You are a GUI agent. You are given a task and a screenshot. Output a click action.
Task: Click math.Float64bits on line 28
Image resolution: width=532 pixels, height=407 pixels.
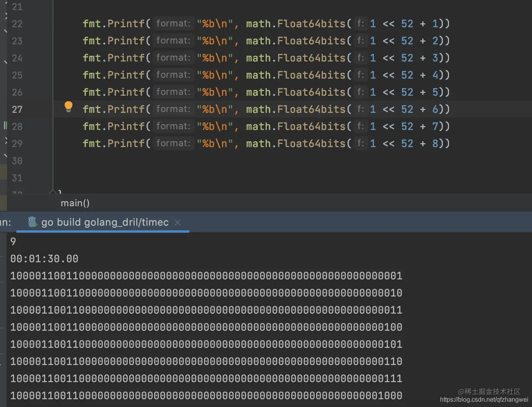[x=296, y=126]
